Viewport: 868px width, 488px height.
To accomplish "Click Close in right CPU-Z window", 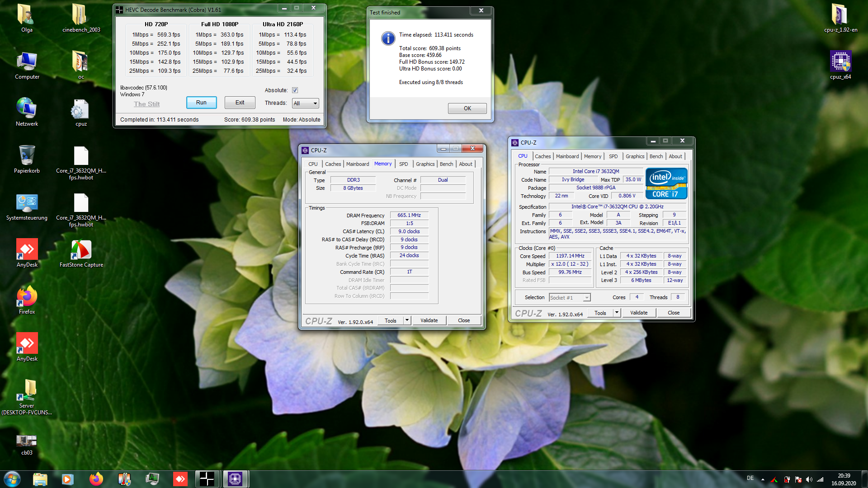I will tap(674, 313).
